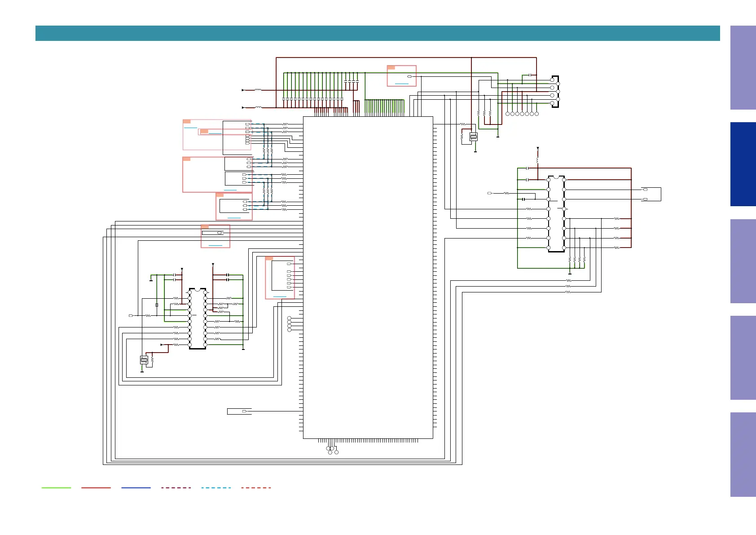
Task: Click the crystal symbol below the lower-left IC
Action: click(144, 360)
